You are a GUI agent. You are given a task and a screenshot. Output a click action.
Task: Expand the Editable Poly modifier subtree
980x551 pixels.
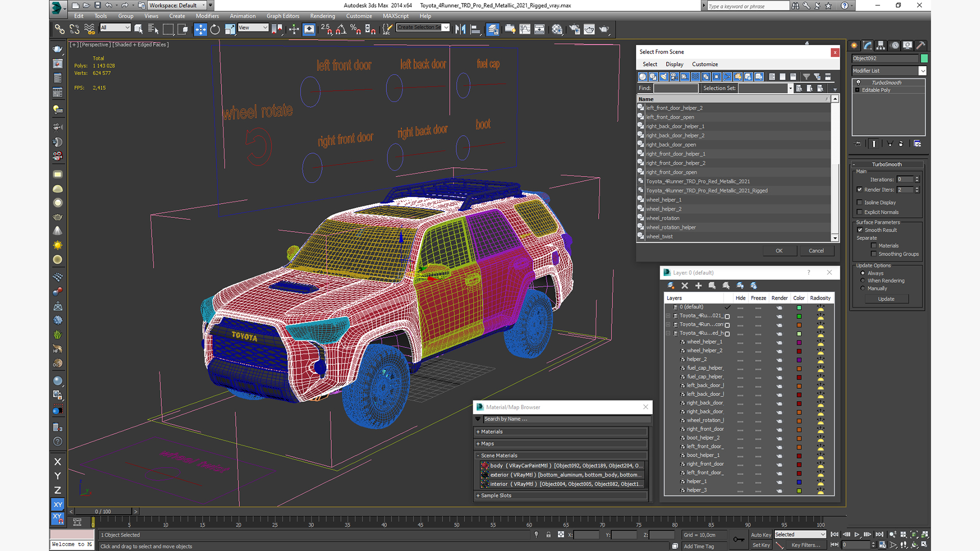point(857,90)
